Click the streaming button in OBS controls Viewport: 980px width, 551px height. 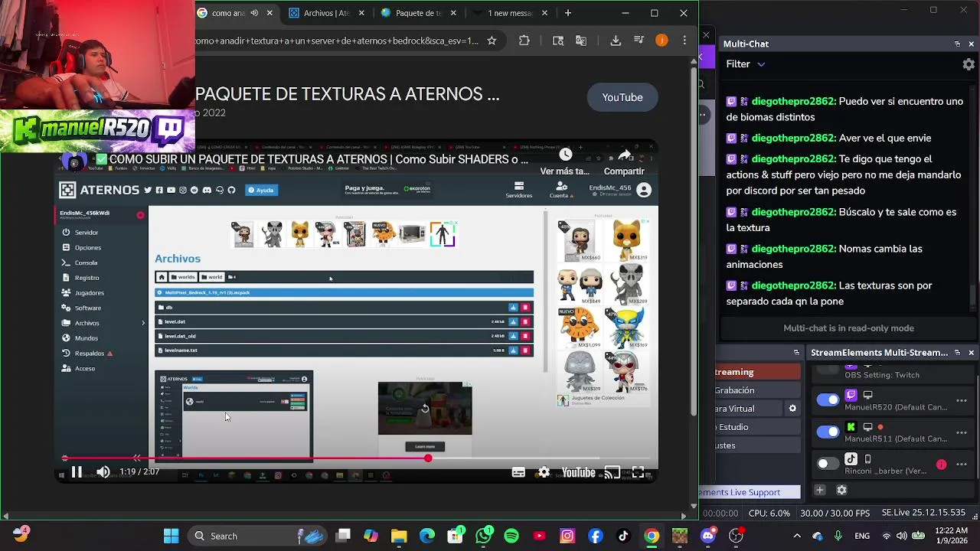click(x=758, y=372)
